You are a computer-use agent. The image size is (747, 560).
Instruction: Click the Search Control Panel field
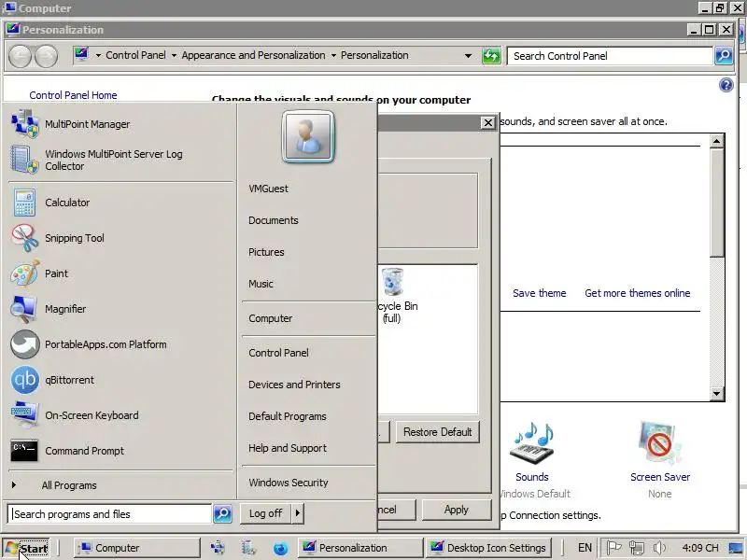coord(610,56)
